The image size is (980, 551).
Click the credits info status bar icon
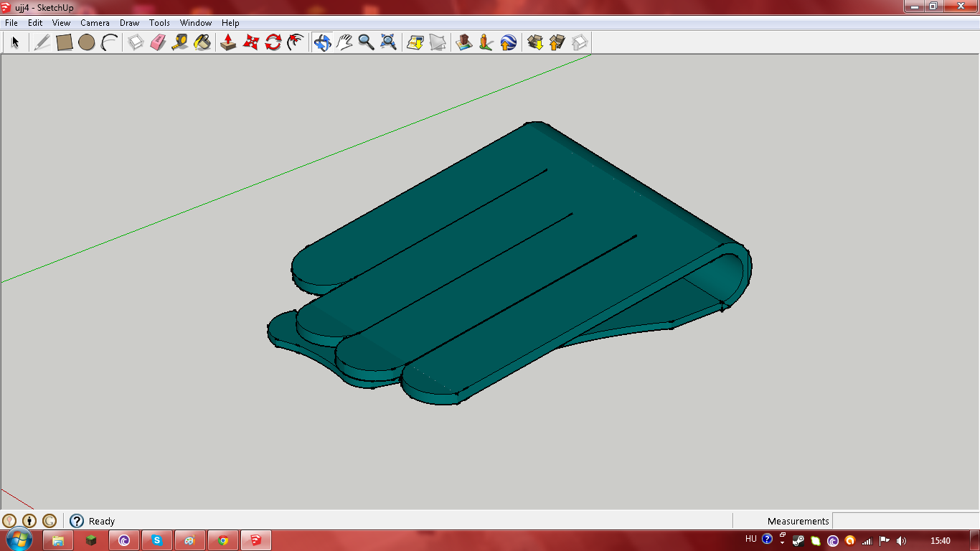coord(29,521)
